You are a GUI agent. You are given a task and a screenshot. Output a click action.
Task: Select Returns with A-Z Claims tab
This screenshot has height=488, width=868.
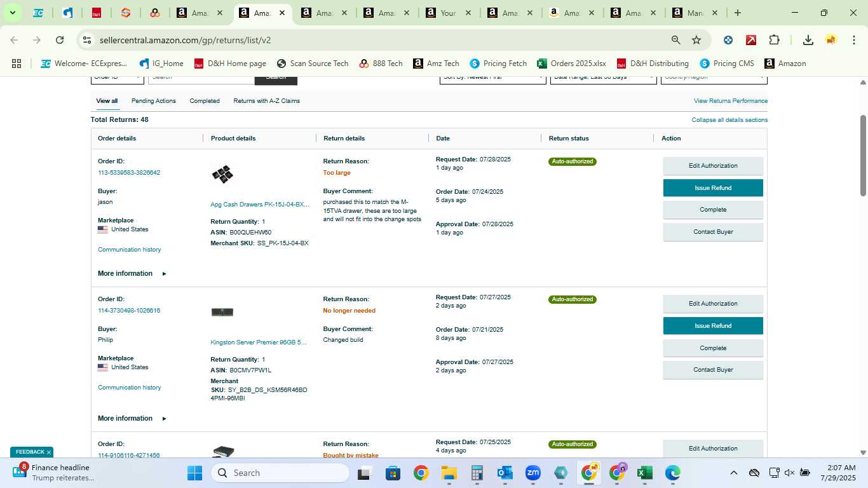coord(266,101)
